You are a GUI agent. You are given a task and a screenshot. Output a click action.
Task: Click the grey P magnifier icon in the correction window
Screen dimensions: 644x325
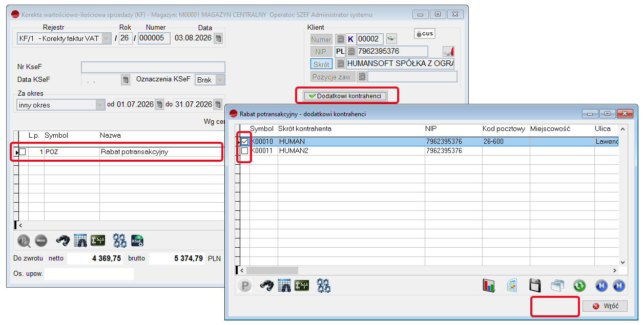24,240
